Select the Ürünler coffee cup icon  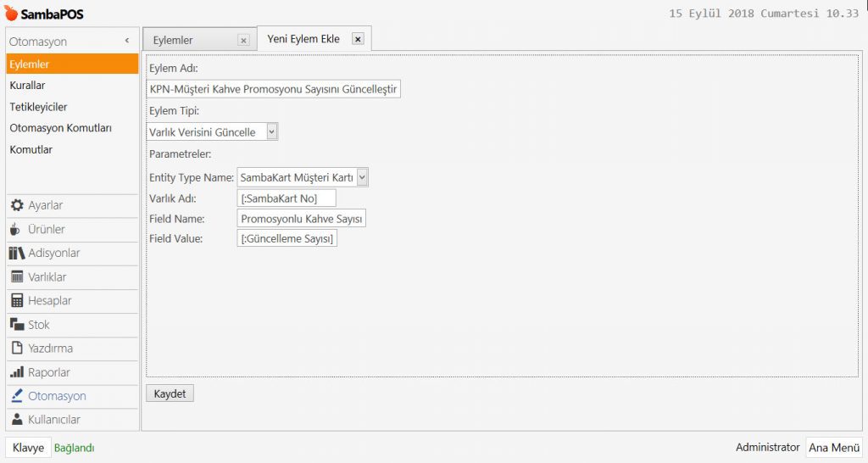point(16,230)
